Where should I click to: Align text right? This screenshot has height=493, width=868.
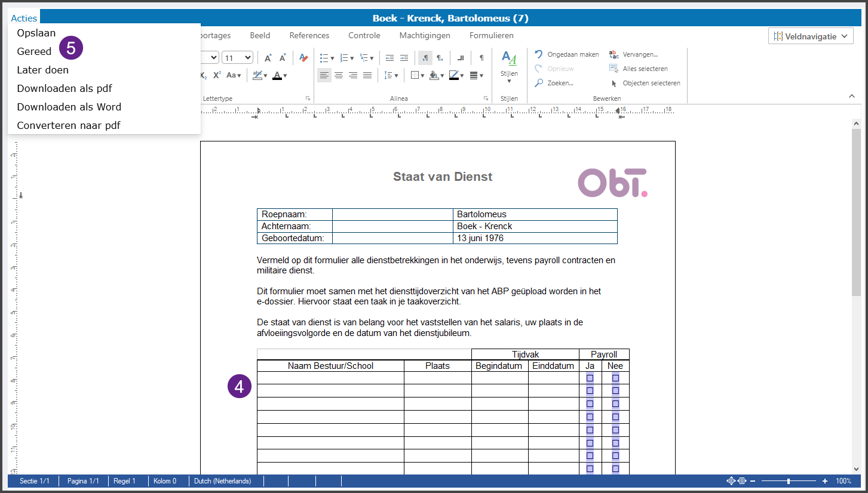pos(353,75)
